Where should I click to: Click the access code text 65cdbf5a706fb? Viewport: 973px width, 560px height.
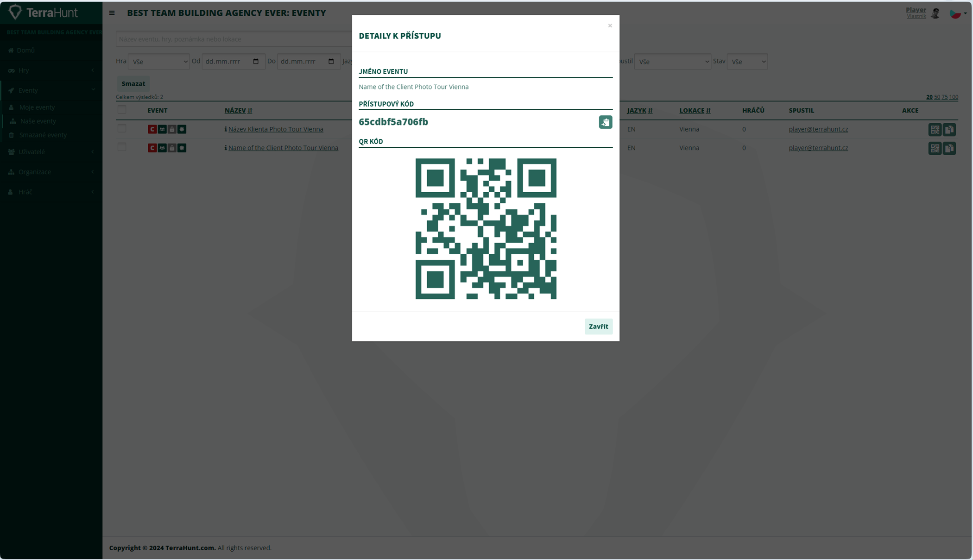pyautogui.click(x=393, y=122)
